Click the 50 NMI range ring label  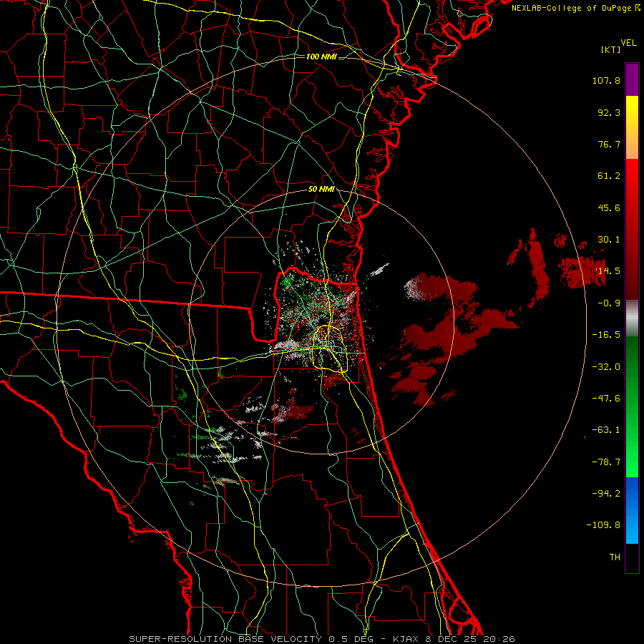(x=321, y=190)
